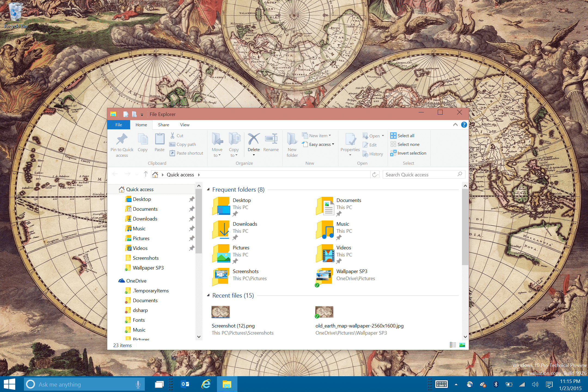Image resolution: width=588 pixels, height=392 pixels.
Task: Click Edit in the Open group
Action: tap(370, 145)
